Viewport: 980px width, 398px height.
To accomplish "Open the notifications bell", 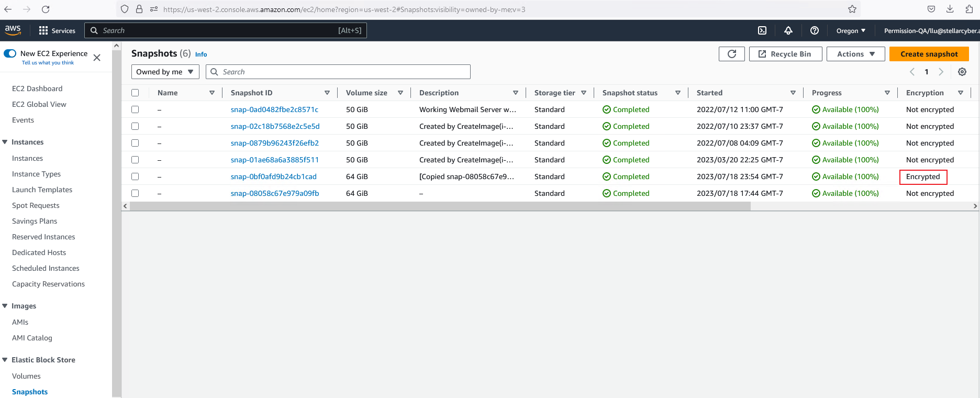I will point(788,30).
